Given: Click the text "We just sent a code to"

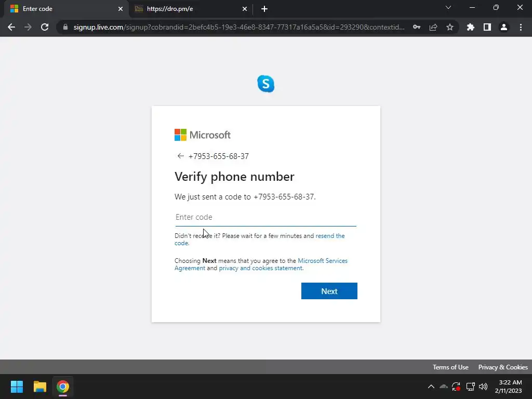Looking at the screenshot, I should click(212, 197).
